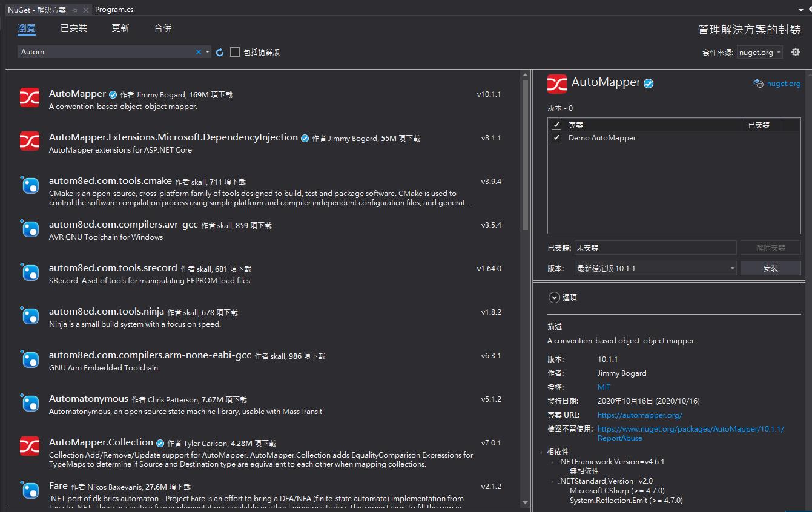Select the Demo.AutoMapper project row

click(x=674, y=137)
